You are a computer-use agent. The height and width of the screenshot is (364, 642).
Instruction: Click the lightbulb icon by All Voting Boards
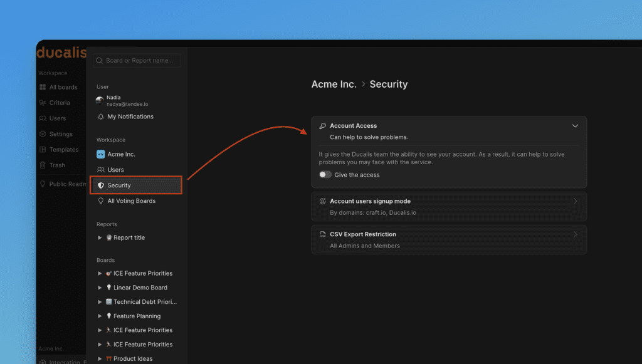coord(100,201)
